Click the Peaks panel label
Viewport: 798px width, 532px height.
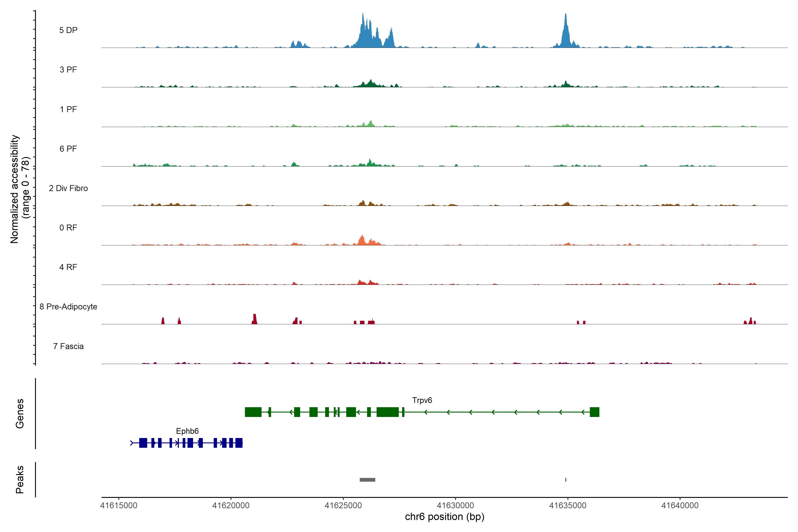click(x=20, y=479)
